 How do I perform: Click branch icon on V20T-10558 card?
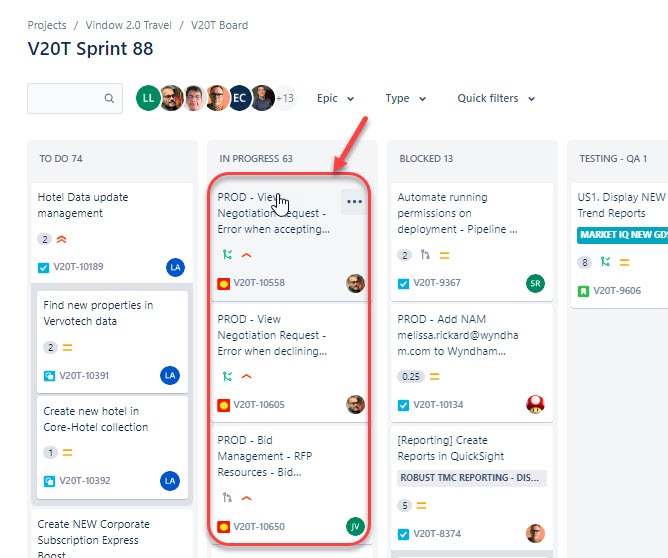(x=227, y=255)
